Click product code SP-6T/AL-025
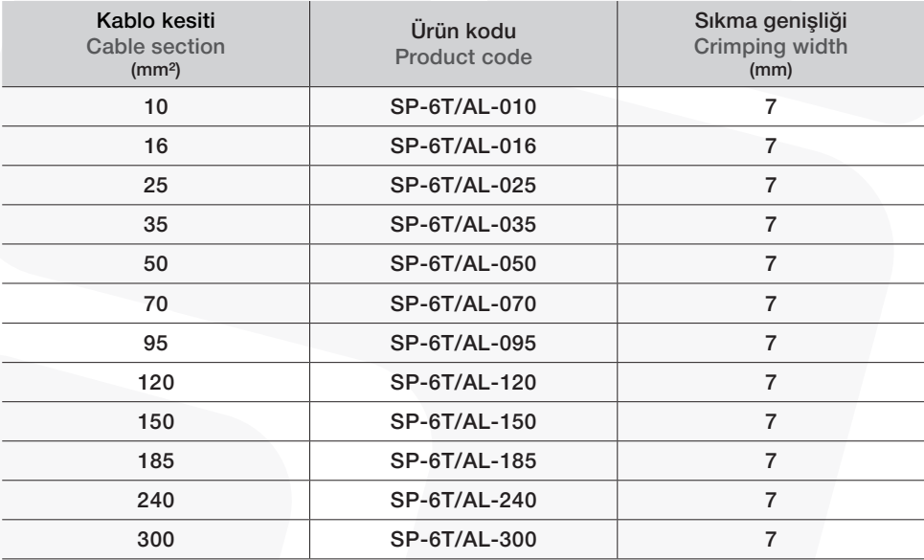This screenshot has width=924, height=560. click(x=462, y=187)
